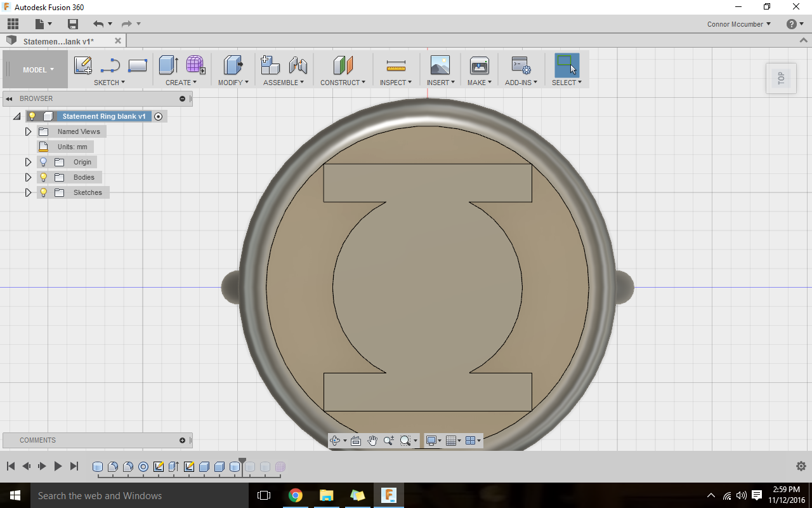
Task: Open the File menu dropdown arrow
Action: tap(49, 24)
